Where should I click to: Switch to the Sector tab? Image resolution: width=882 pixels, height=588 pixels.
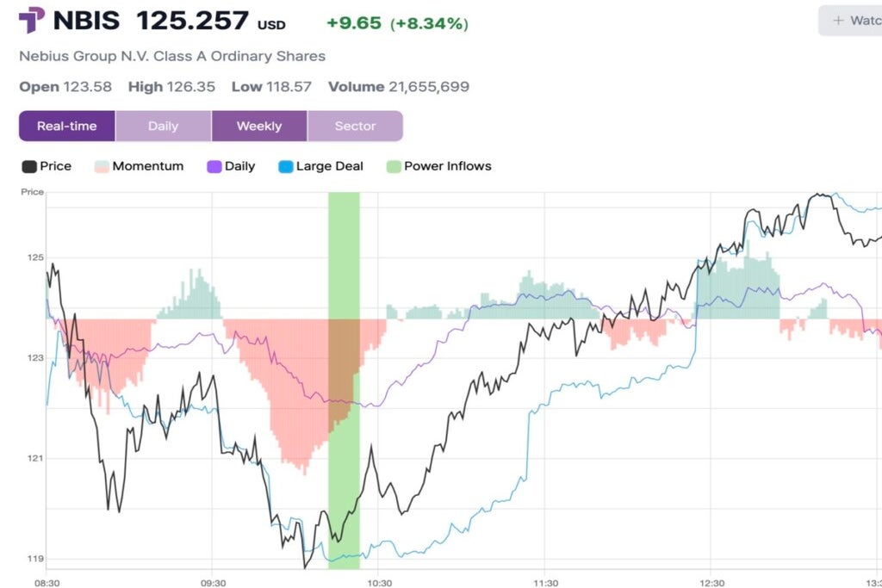tap(355, 126)
